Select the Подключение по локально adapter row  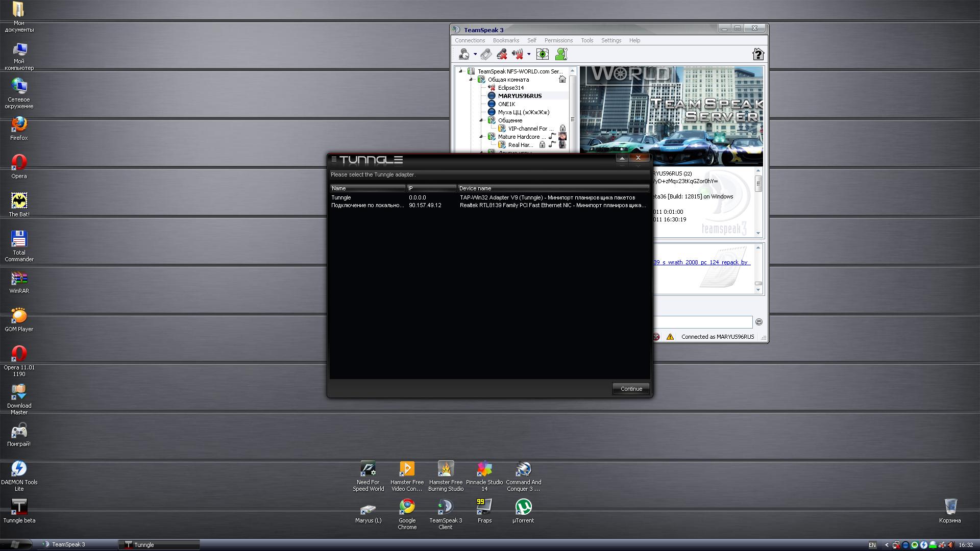[489, 205]
